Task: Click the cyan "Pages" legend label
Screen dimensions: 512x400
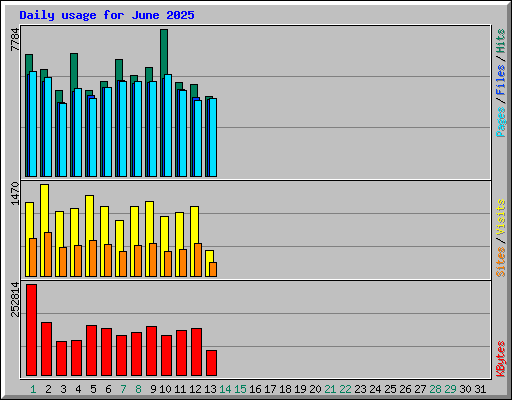Action: pyautogui.click(x=501, y=122)
